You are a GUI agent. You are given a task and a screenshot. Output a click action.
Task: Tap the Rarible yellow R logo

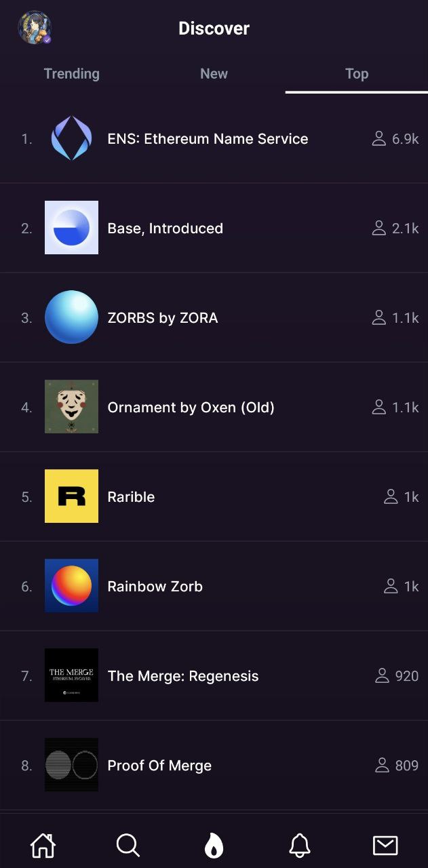click(x=71, y=496)
